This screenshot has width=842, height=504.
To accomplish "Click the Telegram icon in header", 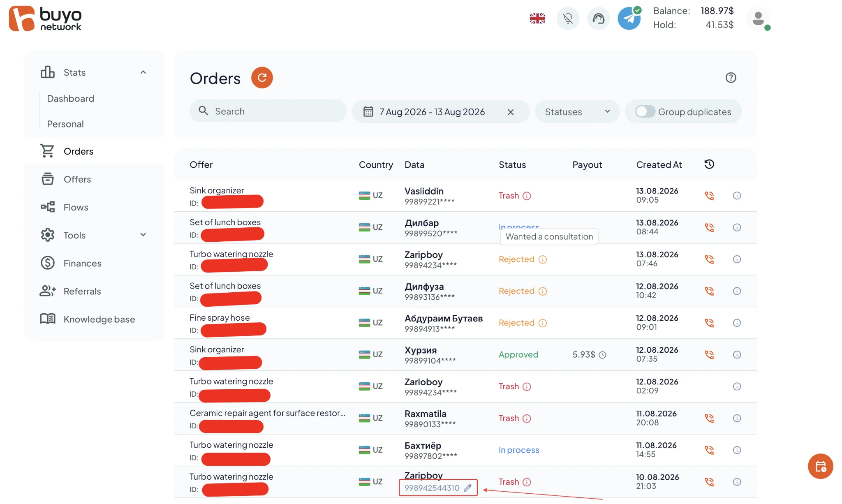I will (x=629, y=18).
